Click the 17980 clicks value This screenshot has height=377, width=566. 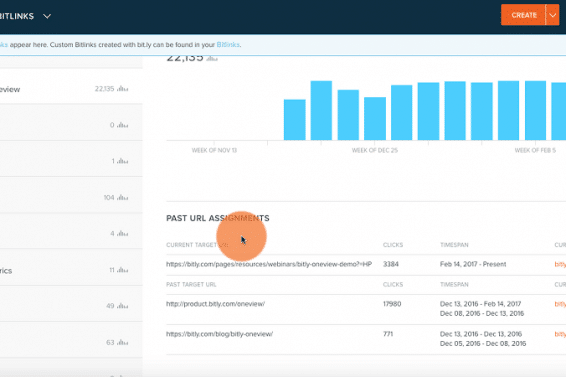(x=392, y=304)
